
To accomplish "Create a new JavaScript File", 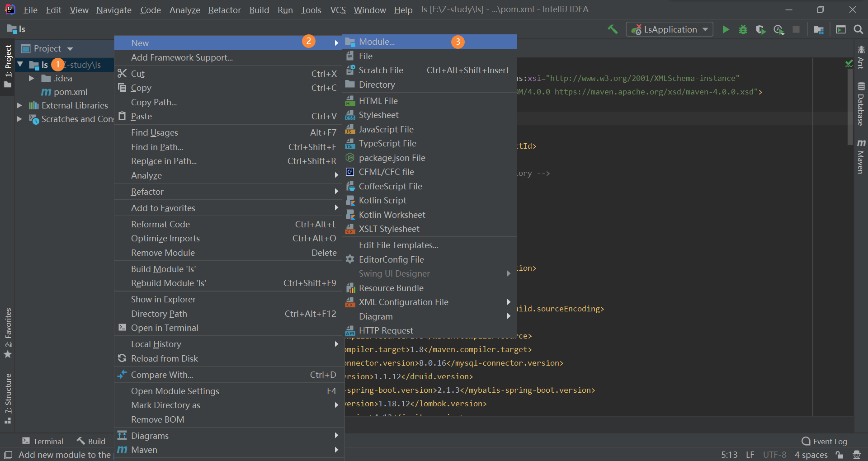I will (429, 129).
